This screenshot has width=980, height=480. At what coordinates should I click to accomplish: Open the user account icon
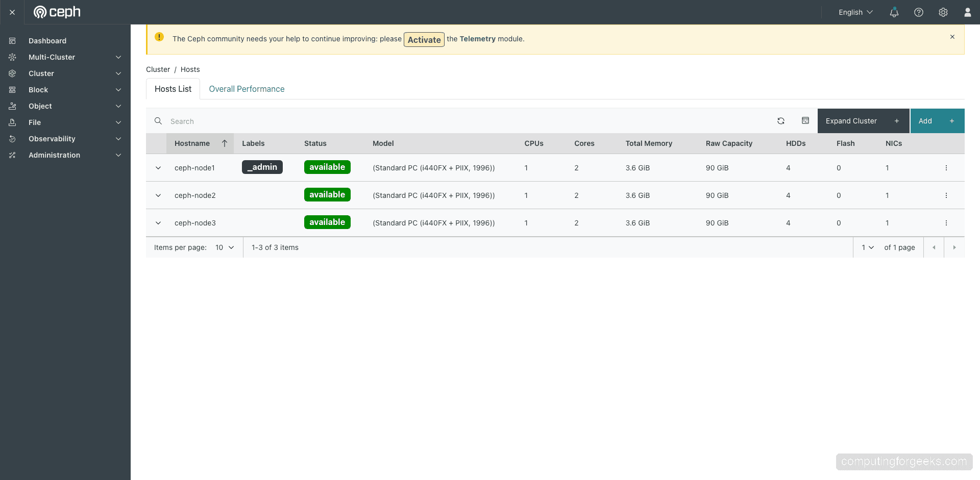coord(968,12)
